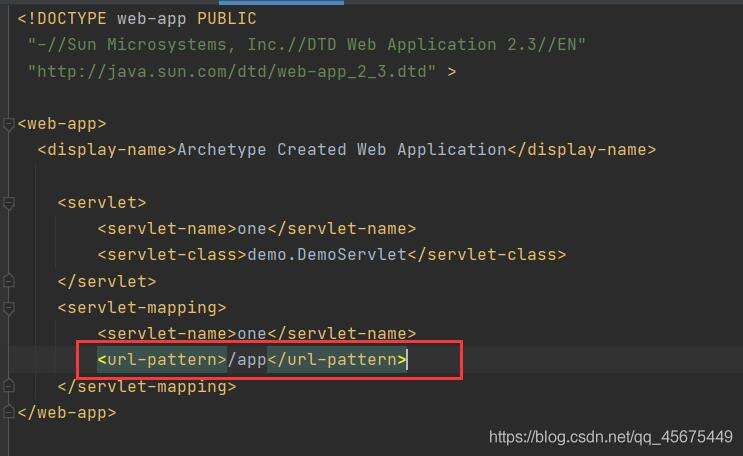
Task: Click fold end marker at closing web-app tag
Action: click(x=9, y=412)
